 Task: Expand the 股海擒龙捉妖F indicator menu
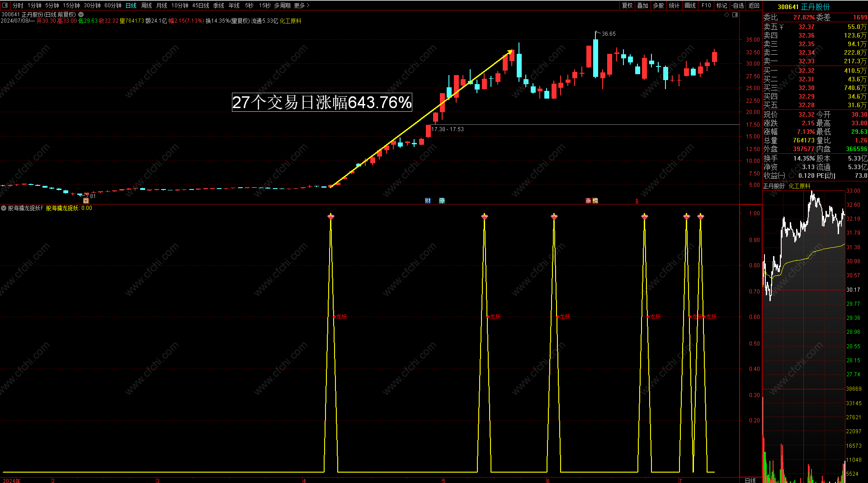coord(4,208)
